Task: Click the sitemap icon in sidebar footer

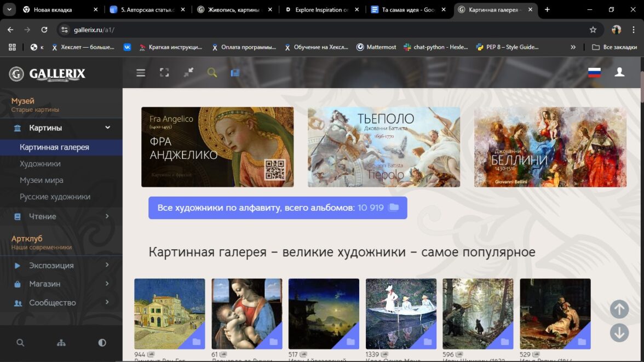Action: tap(61, 343)
